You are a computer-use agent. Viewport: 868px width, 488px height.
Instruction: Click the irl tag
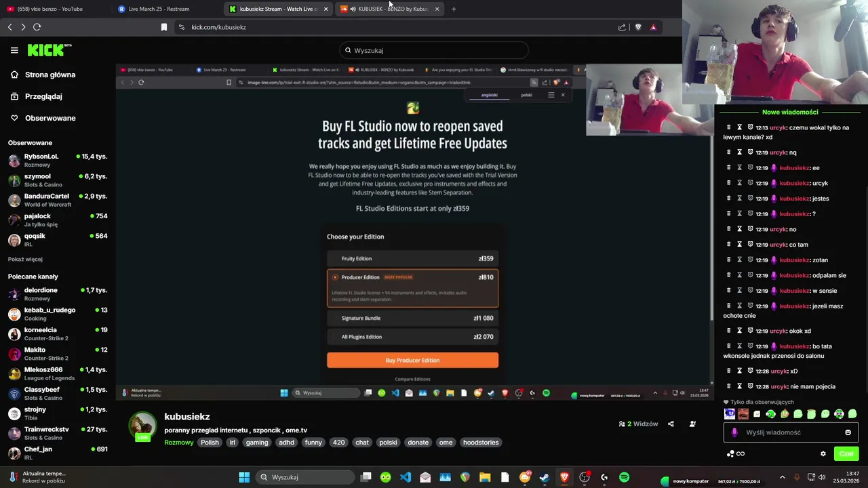(x=232, y=443)
